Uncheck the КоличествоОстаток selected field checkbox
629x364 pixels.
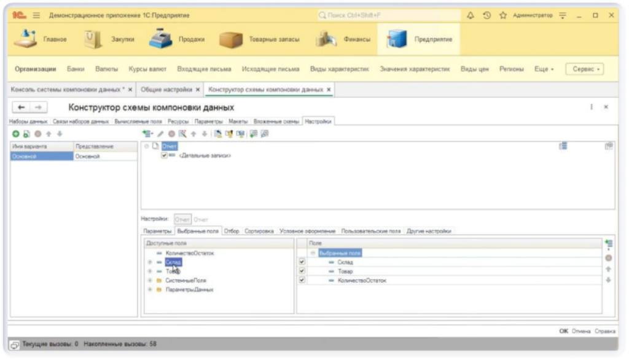click(302, 281)
